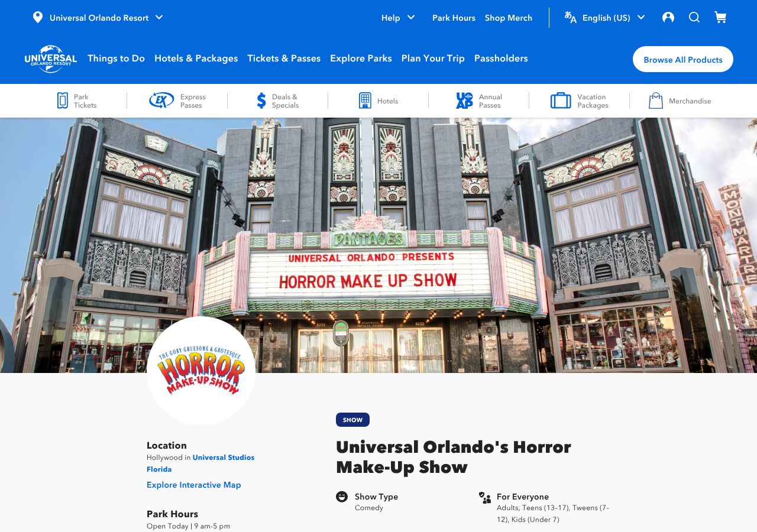
Task: Click the Hotels building icon
Action: coord(365,100)
